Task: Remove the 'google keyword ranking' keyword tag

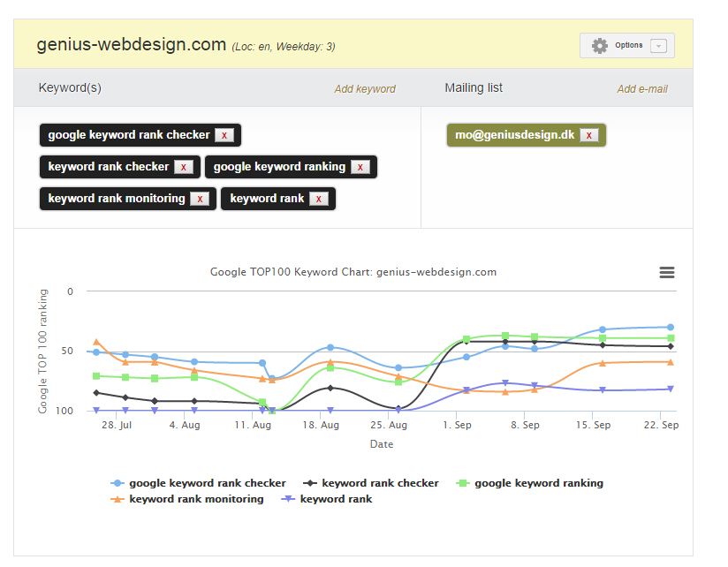Action: tap(360, 167)
